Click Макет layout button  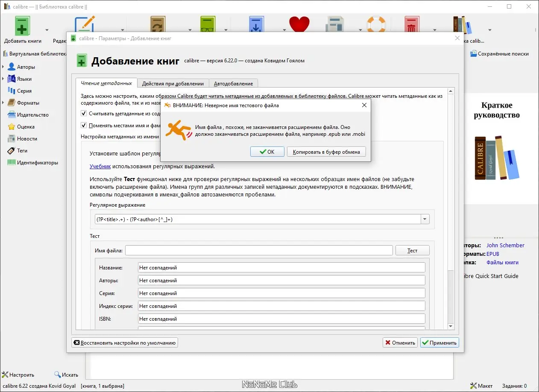click(481, 386)
